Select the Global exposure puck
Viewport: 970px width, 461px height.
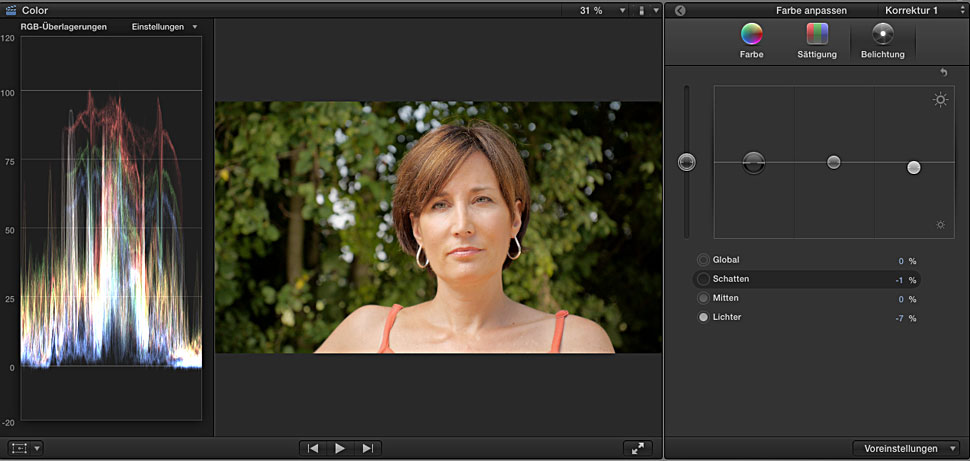pyautogui.click(x=687, y=162)
